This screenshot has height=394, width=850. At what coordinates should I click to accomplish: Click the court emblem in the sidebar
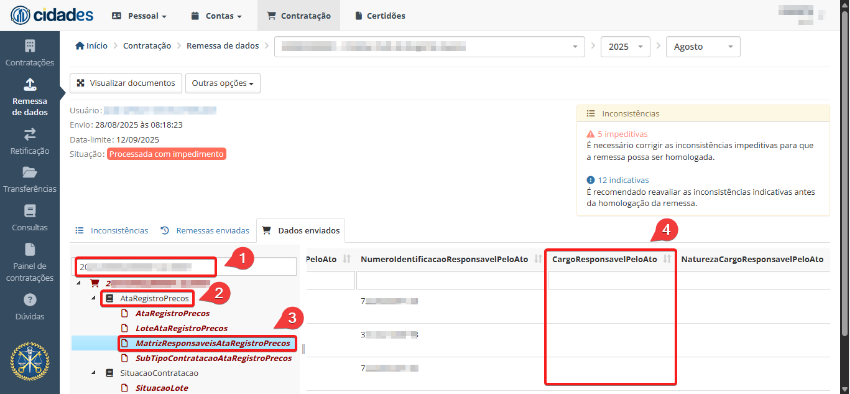tap(30, 361)
